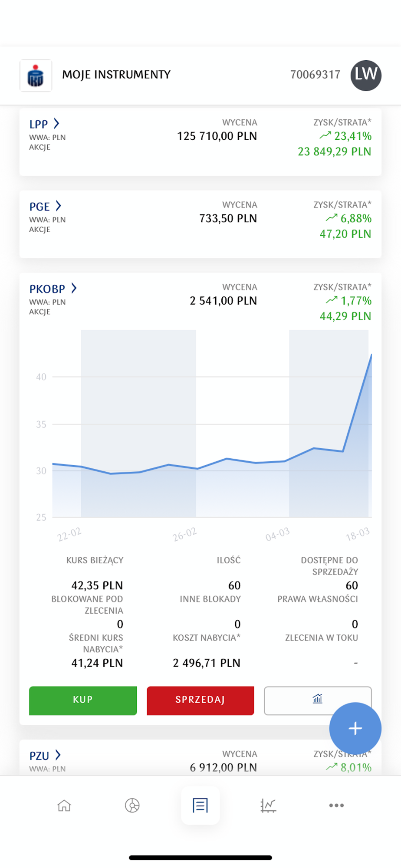Expand the PGE instrument chevron
The image size is (401, 868).
[x=59, y=206]
